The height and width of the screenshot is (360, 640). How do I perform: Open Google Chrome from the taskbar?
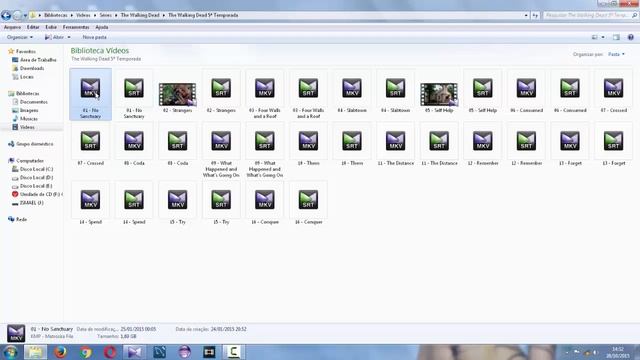pyautogui.click(x=85, y=352)
